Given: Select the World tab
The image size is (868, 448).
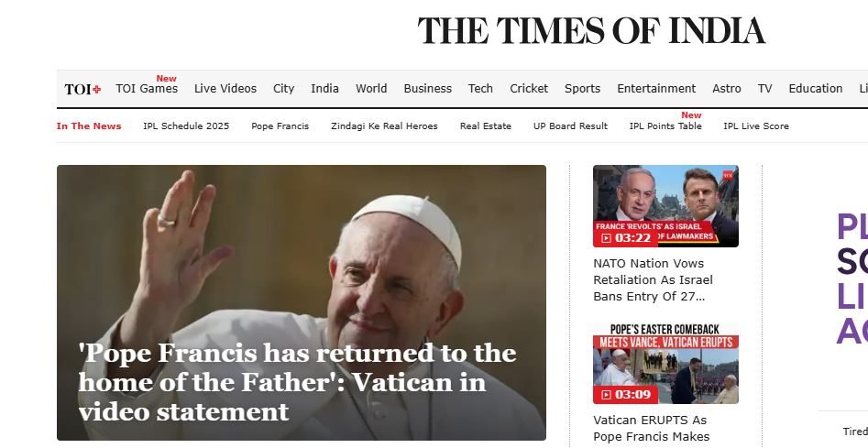Looking at the screenshot, I should pyautogui.click(x=371, y=89).
